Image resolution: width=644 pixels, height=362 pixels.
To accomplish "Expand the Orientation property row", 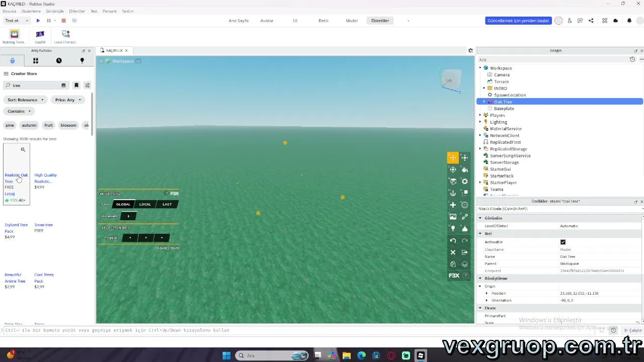I will coord(487,301).
